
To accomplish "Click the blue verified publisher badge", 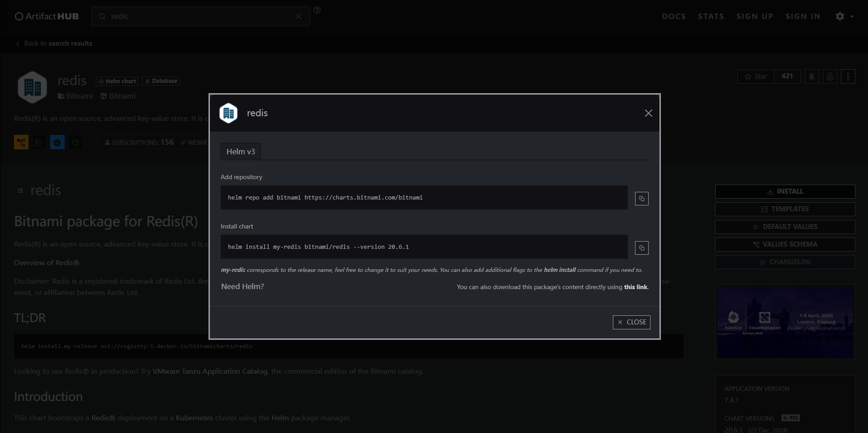I will coord(57,142).
